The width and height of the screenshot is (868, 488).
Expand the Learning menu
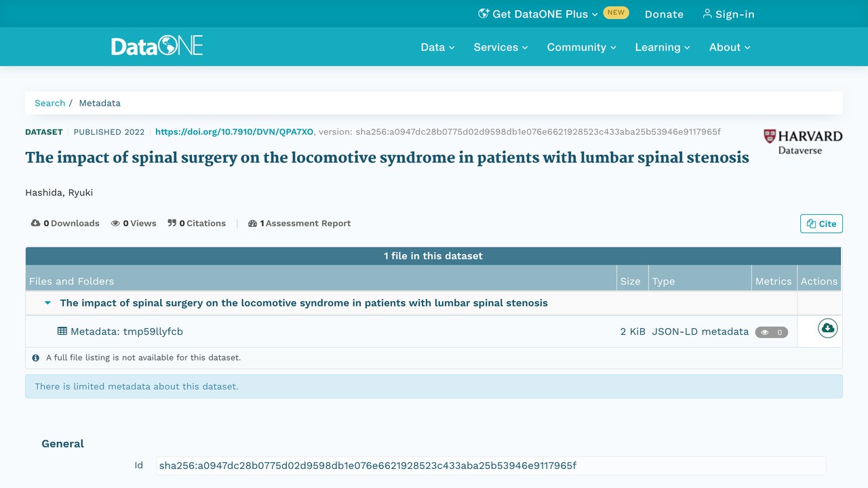pos(663,47)
